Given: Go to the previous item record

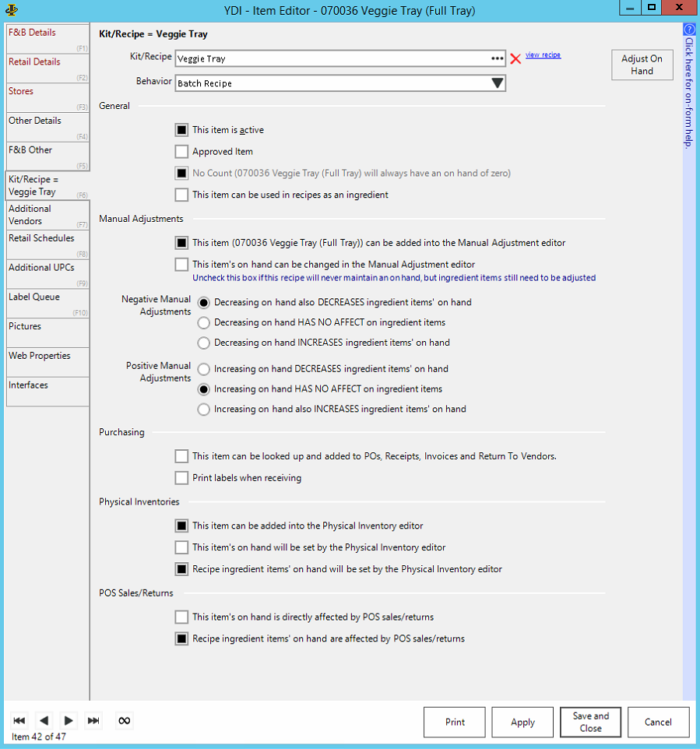Looking at the screenshot, I should [x=44, y=720].
